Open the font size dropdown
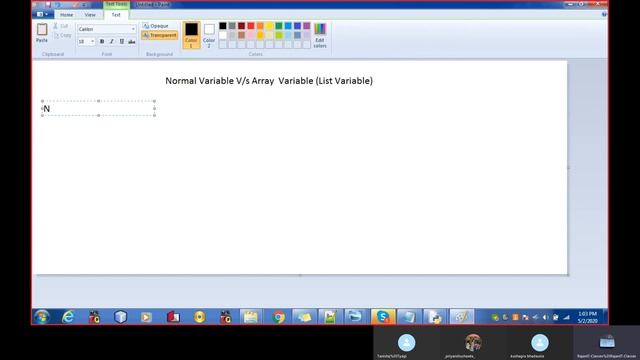The height and width of the screenshot is (360, 640). [93, 41]
